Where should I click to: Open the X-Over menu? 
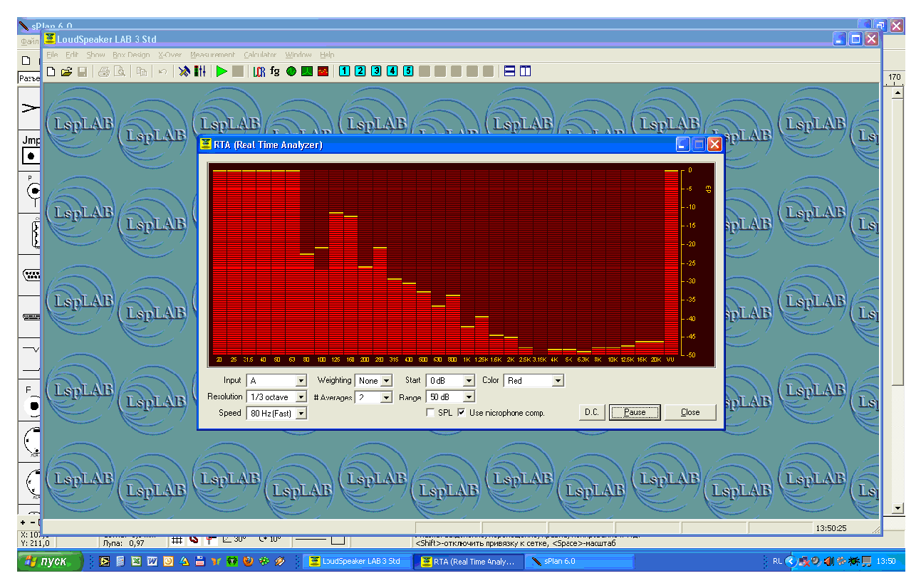click(x=170, y=55)
